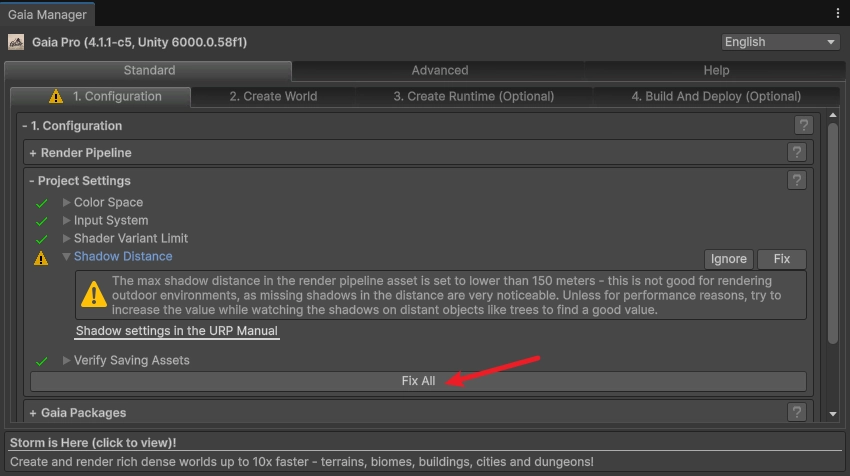The image size is (850, 476).
Task: Collapse the Project Settings panel
Action: tap(31, 181)
